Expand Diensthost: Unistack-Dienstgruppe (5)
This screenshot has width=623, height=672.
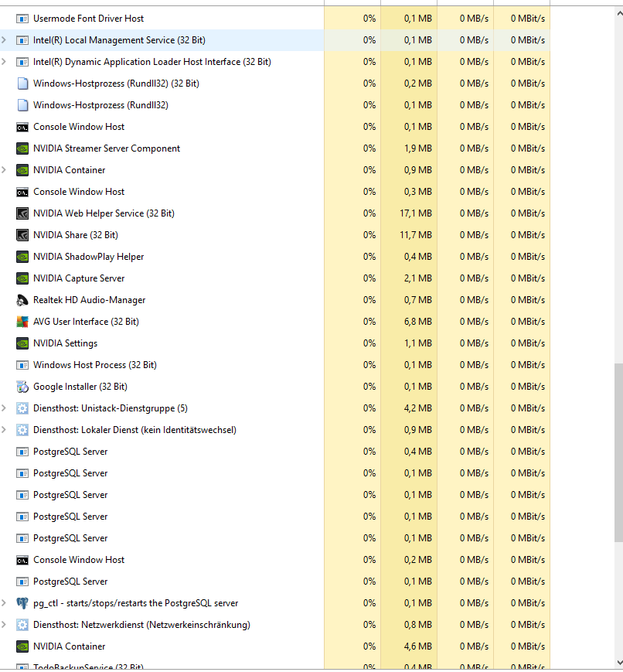click(4, 408)
